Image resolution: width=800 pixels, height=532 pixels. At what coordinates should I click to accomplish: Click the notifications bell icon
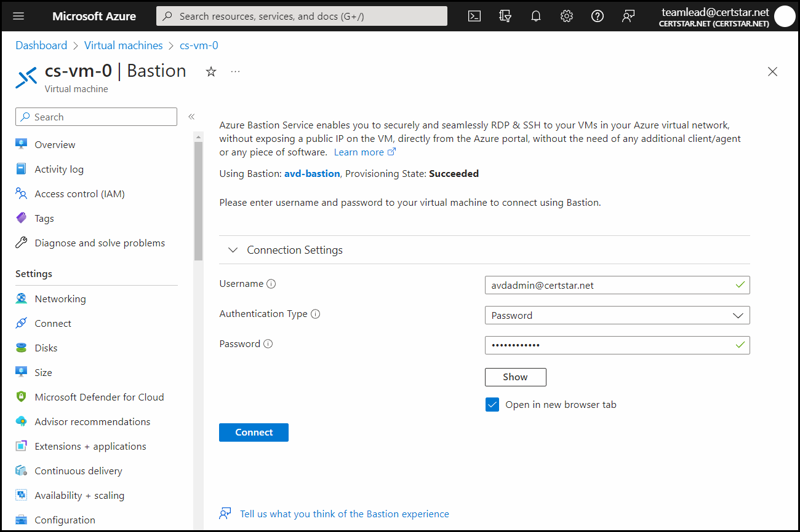click(536, 16)
